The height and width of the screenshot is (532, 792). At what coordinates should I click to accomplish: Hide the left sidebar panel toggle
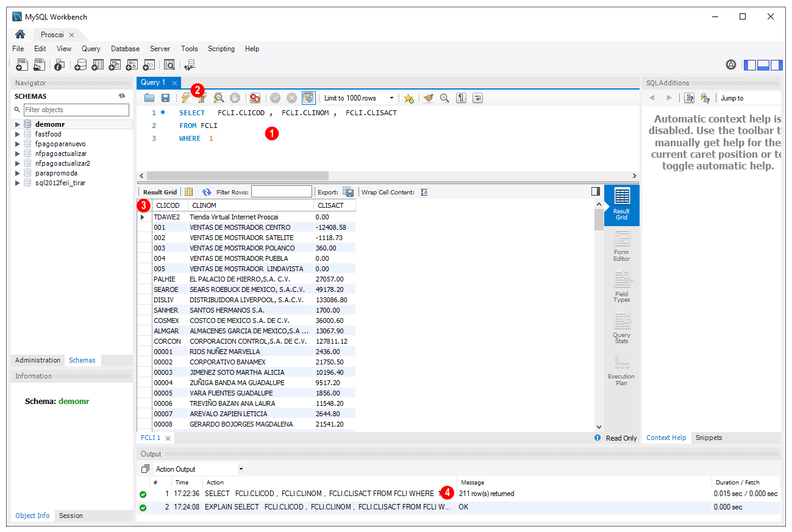click(751, 65)
